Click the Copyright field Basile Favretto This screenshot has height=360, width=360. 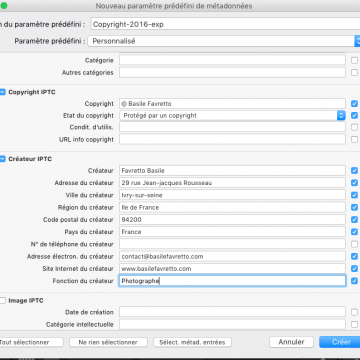click(232, 104)
